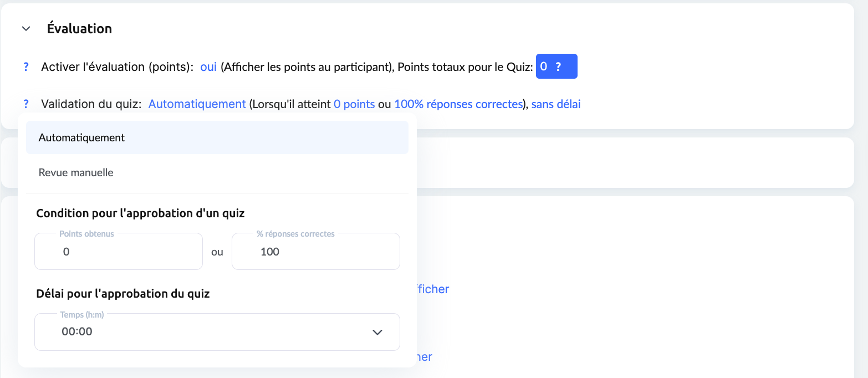Click 'Condition pour l'approbation d'un quiz' heading
This screenshot has height=378, width=868.
coord(140,213)
